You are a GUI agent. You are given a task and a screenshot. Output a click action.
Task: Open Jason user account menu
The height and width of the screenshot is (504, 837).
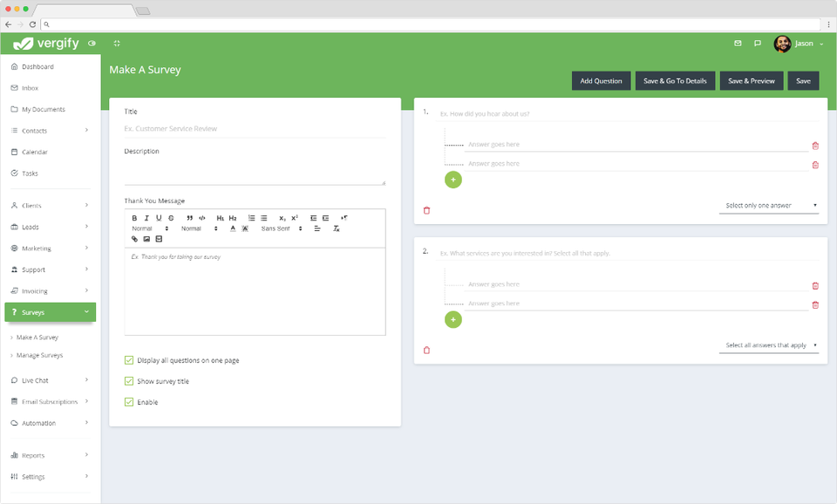pos(799,44)
